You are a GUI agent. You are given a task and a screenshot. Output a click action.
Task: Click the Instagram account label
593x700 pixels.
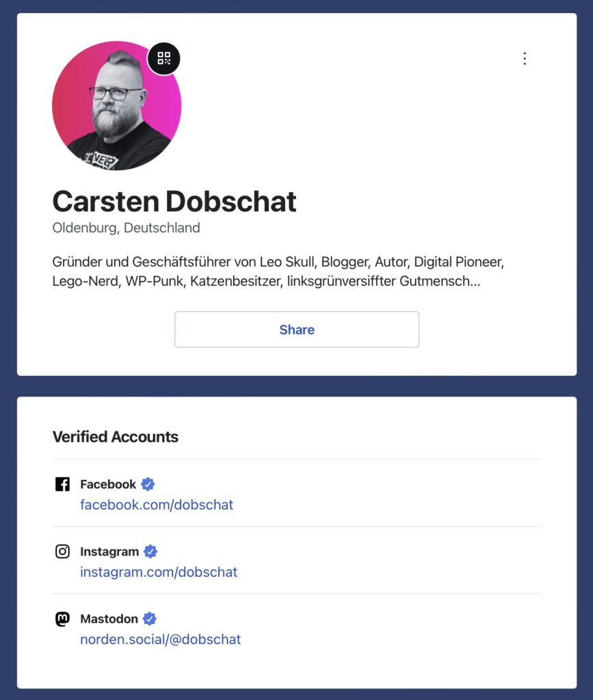click(x=109, y=552)
